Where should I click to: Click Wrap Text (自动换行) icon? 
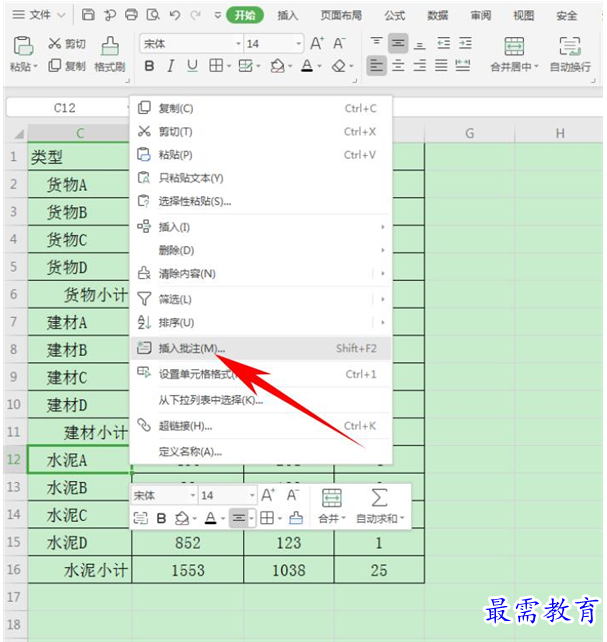point(570,46)
